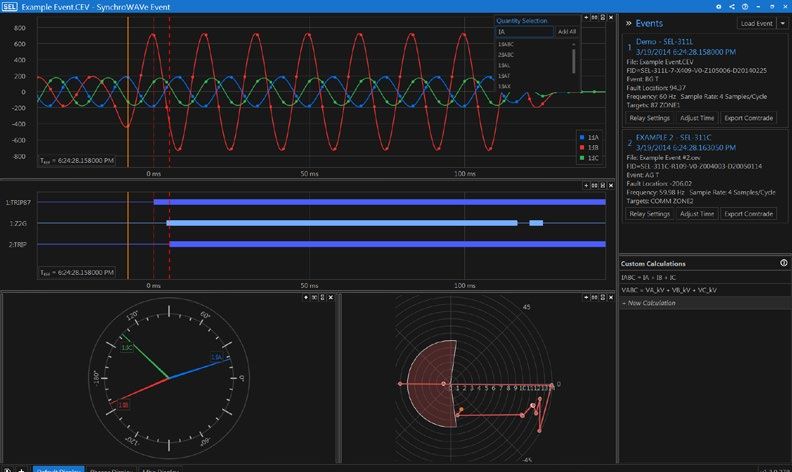Click the share icon in the title bar
792x472 pixels.
coord(732,7)
